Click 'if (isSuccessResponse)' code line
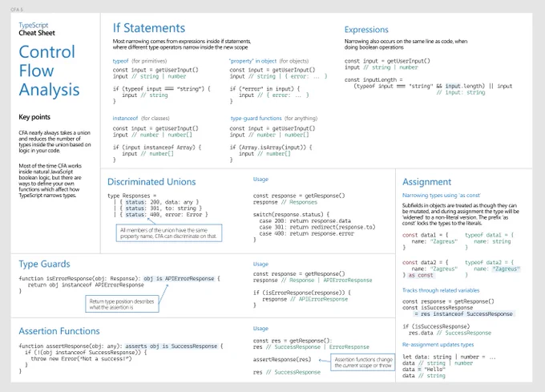This screenshot has width=545, height=392. click(436, 327)
